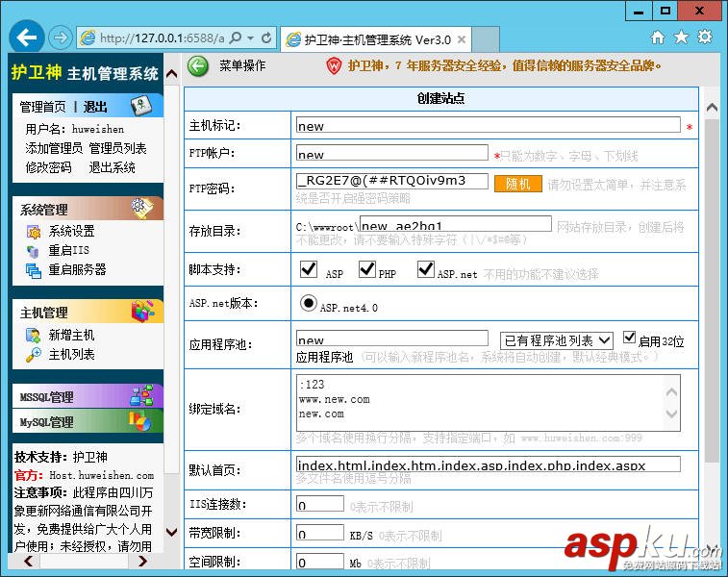This screenshot has width=728, height=577.
Task: Click the 退出 link in sidebar header
Action: click(95, 107)
